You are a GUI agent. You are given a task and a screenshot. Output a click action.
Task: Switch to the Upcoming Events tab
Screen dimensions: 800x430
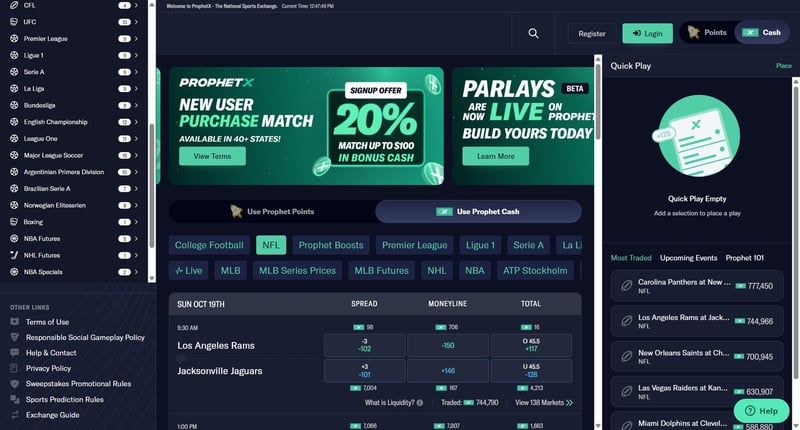tap(688, 258)
